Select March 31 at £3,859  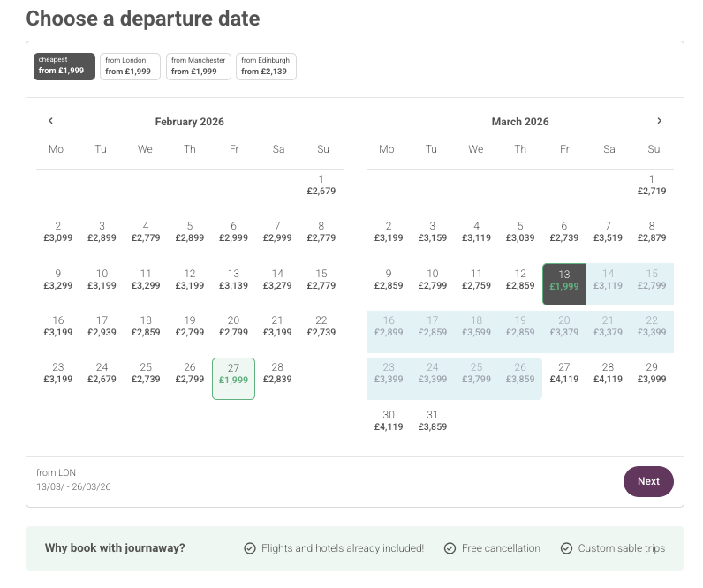[x=432, y=420]
